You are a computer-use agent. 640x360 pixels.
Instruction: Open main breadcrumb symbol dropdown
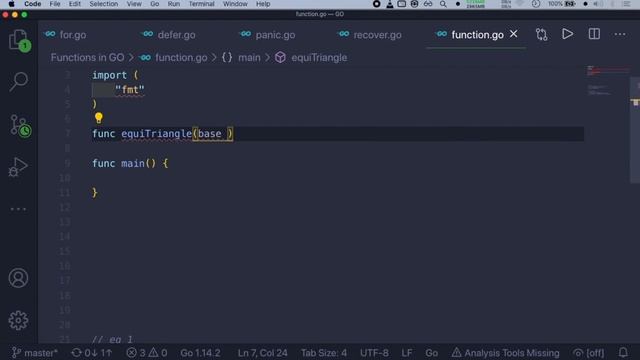249,58
